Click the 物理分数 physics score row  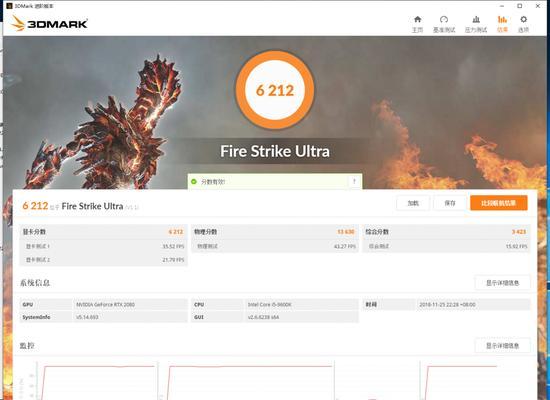point(275,232)
